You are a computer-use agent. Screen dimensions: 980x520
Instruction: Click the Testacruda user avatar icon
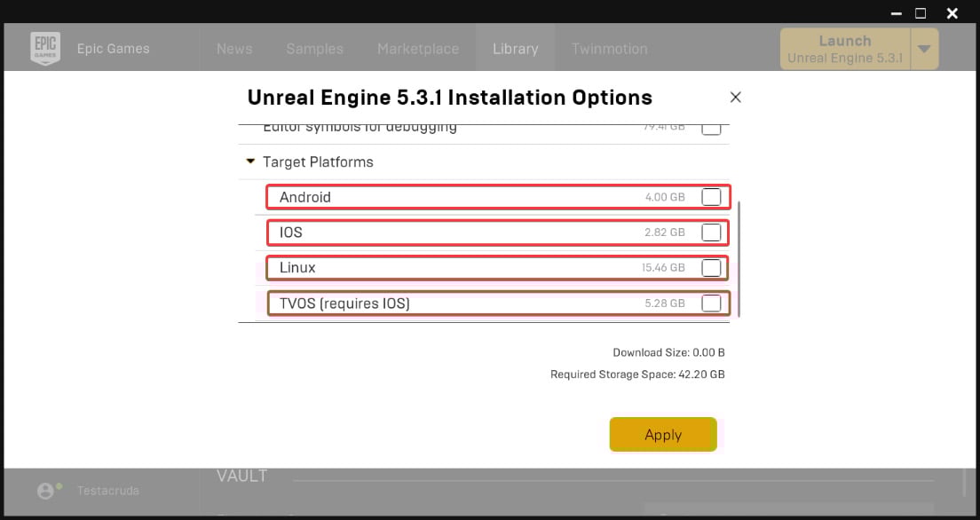[x=45, y=491]
